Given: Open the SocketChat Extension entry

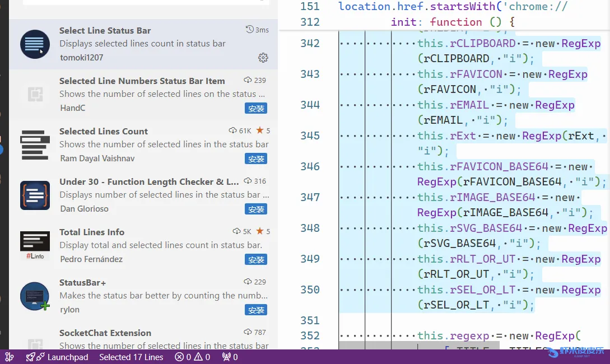Looking at the screenshot, I should [x=105, y=333].
